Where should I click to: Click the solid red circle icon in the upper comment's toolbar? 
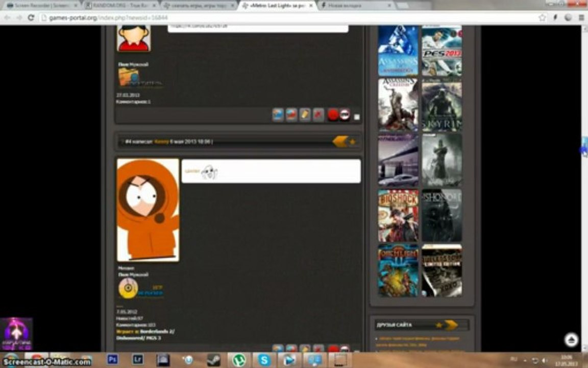[x=333, y=114]
